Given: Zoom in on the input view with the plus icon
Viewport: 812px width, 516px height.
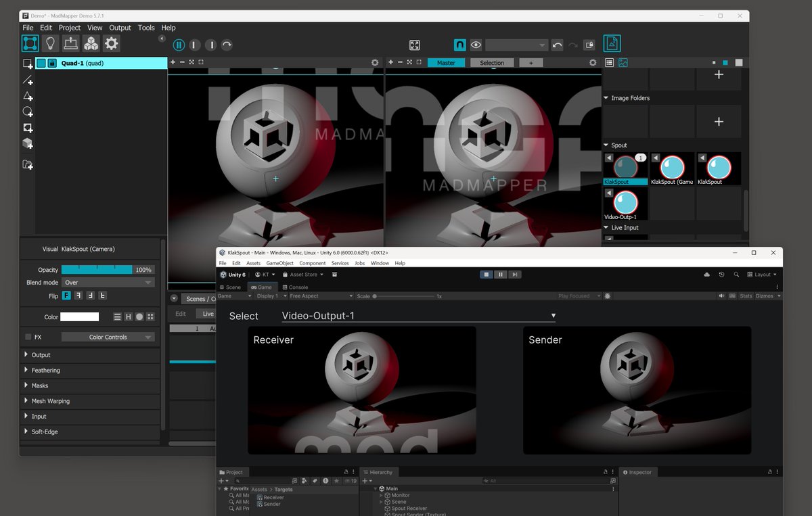Looking at the screenshot, I should (173, 63).
